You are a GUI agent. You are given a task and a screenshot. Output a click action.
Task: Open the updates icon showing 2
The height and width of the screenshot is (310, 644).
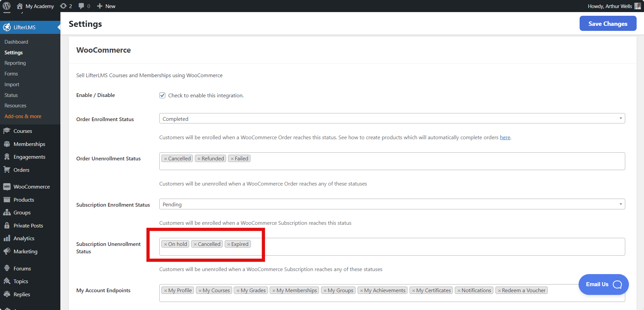[x=63, y=6]
